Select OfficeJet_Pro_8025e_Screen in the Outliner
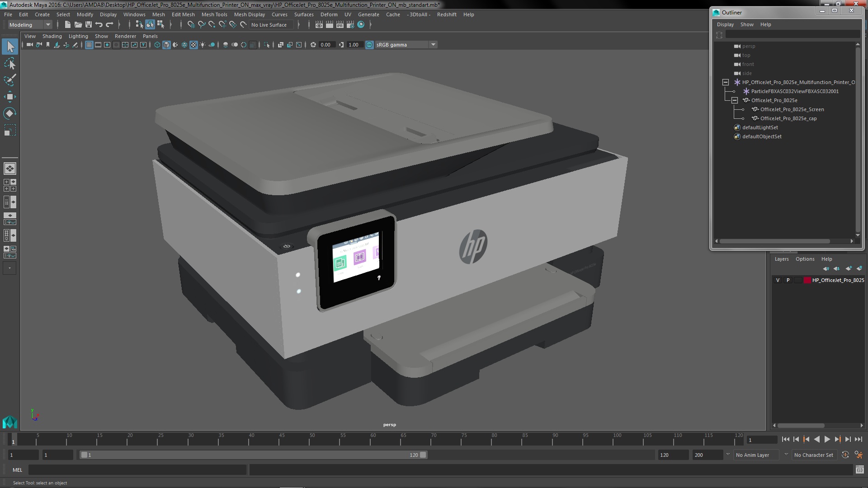The height and width of the screenshot is (488, 868). click(792, 109)
